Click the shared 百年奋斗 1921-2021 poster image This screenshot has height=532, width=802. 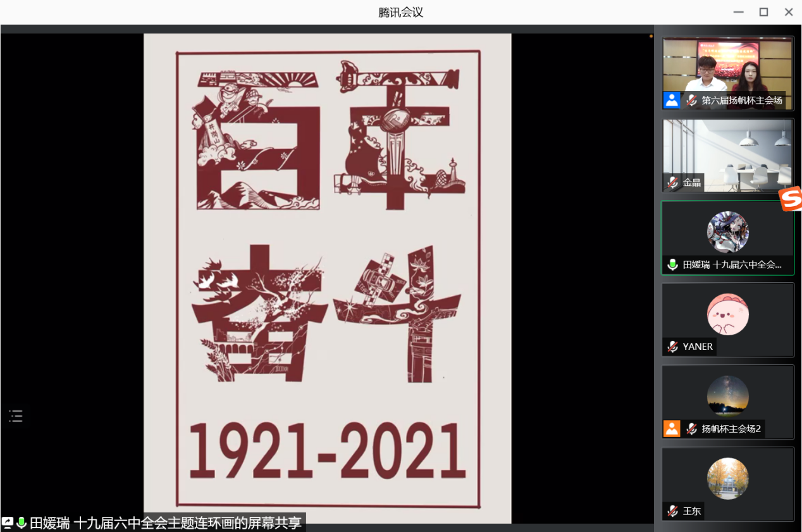(x=327, y=278)
